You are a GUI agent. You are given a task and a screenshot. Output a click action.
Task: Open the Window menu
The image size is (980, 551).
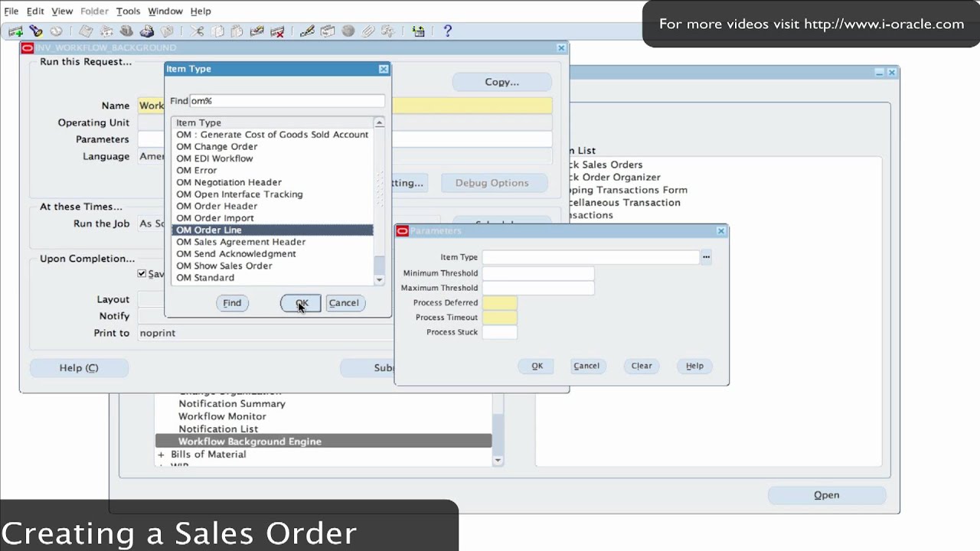(x=165, y=11)
